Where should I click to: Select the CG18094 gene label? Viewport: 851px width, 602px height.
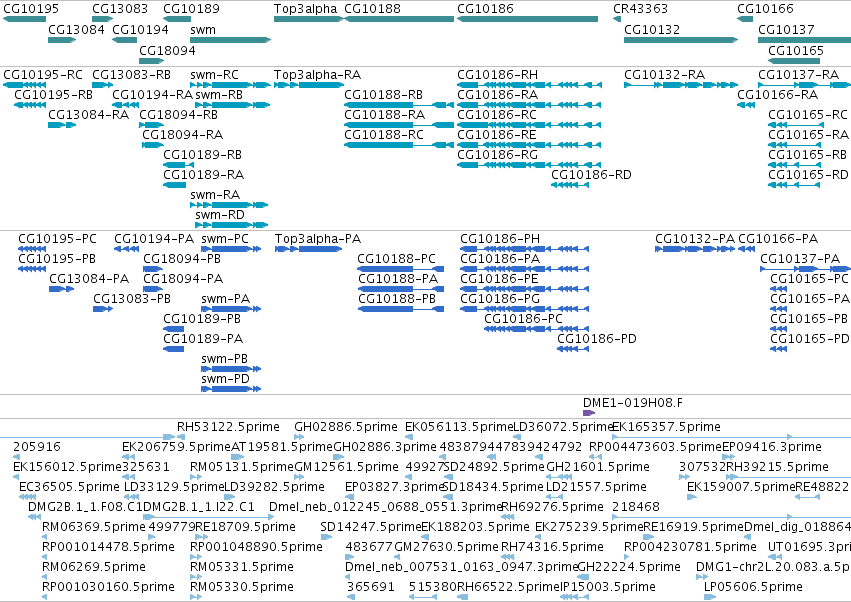click(167, 50)
